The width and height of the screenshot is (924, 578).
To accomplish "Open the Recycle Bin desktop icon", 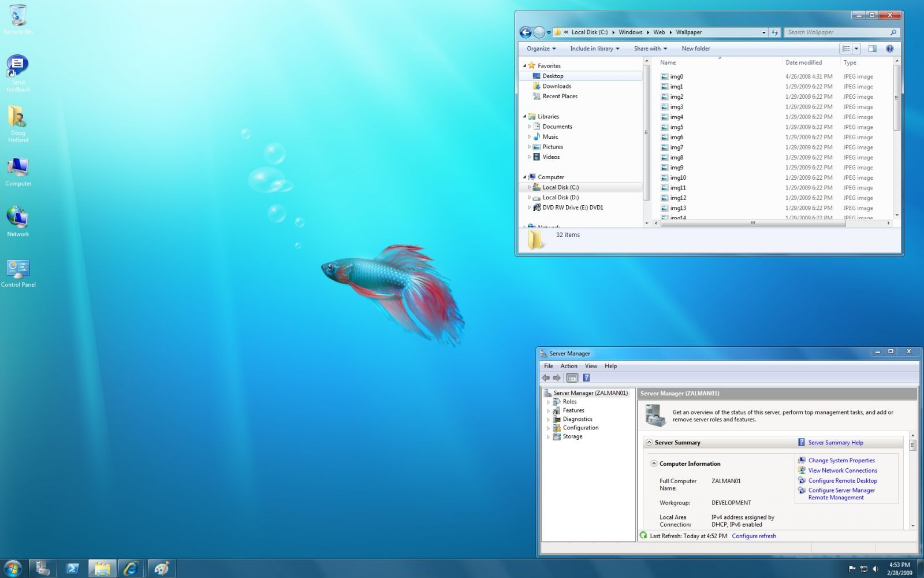I will [18, 19].
